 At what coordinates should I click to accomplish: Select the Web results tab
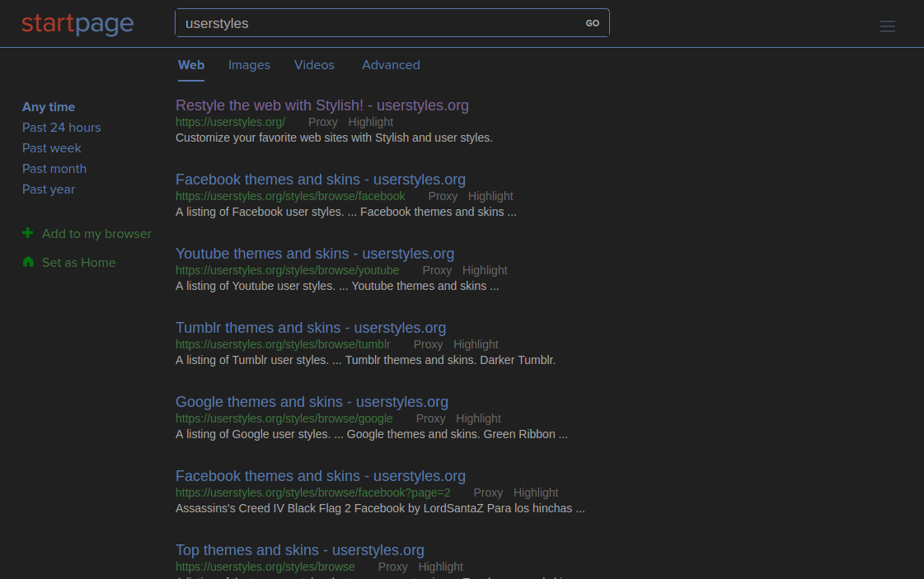click(x=191, y=65)
